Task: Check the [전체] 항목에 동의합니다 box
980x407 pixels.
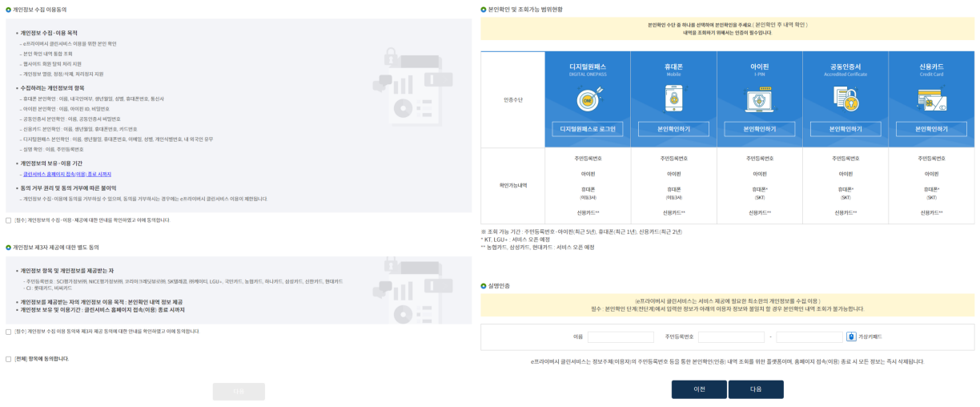Action: tap(8, 359)
